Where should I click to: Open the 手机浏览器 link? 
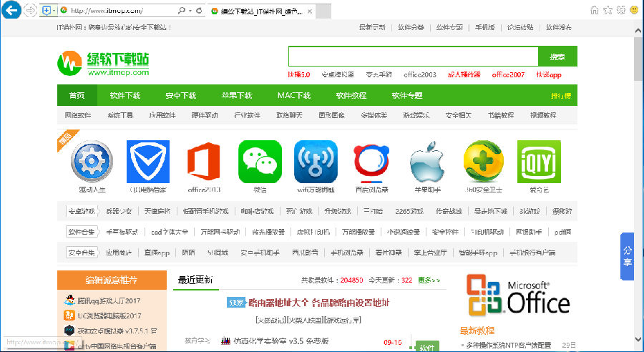coord(347,253)
